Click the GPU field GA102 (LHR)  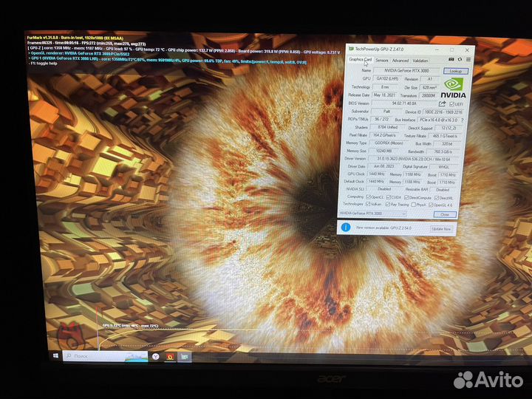[387, 78]
